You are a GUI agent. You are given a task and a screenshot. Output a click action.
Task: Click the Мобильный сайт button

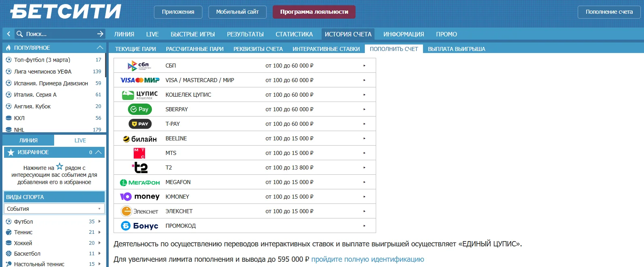(238, 12)
